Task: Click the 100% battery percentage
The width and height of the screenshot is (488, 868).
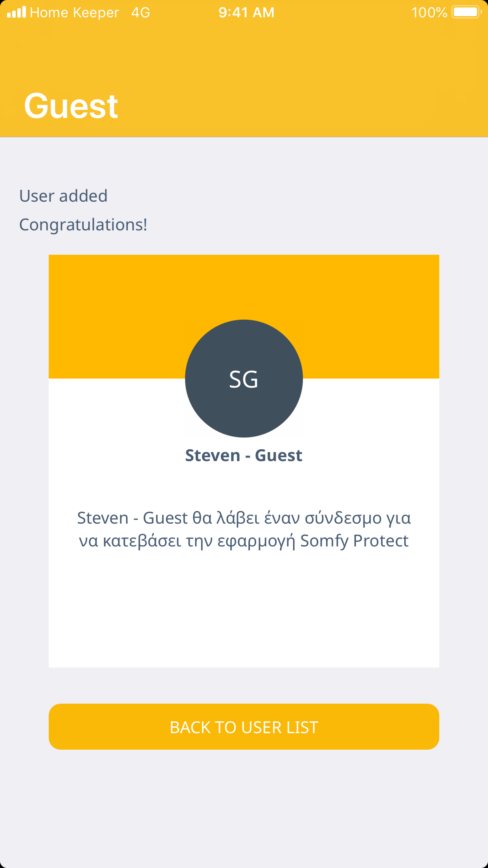Action: 429,13
